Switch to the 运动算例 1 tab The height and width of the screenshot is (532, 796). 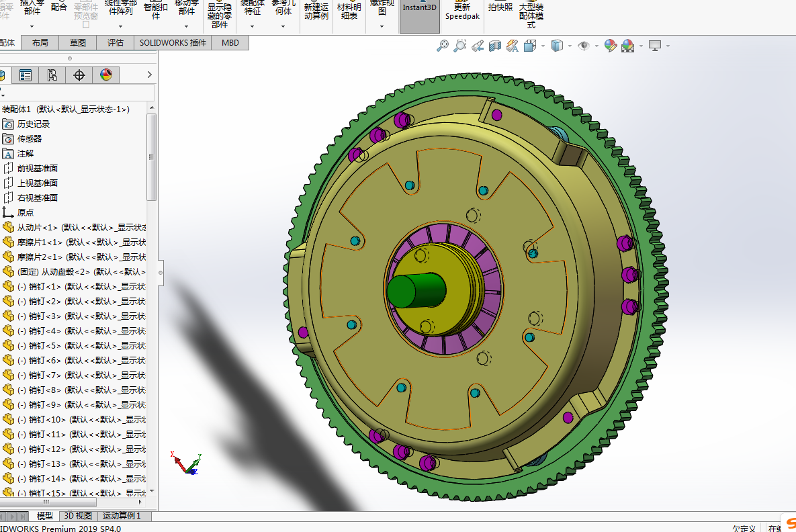coord(122,516)
